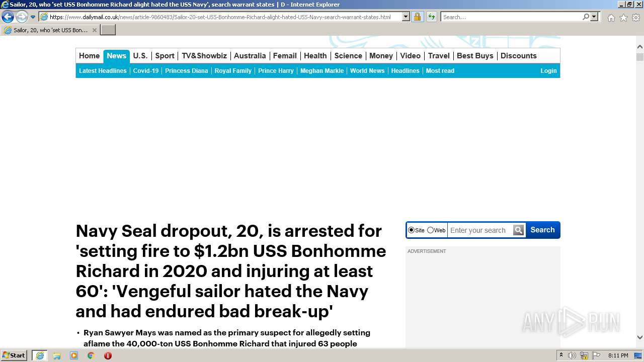Open TV&Showbiz section
644x362 pixels.
point(204,56)
